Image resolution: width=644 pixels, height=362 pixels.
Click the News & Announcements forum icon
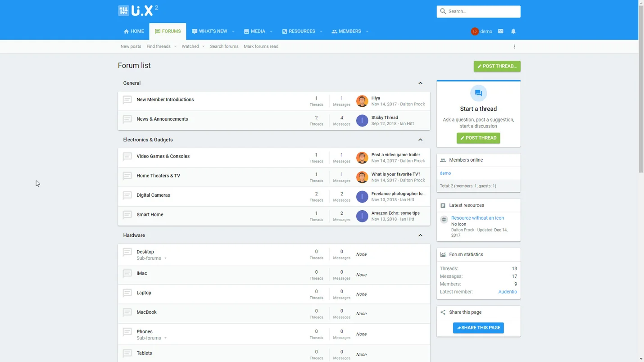127,119
